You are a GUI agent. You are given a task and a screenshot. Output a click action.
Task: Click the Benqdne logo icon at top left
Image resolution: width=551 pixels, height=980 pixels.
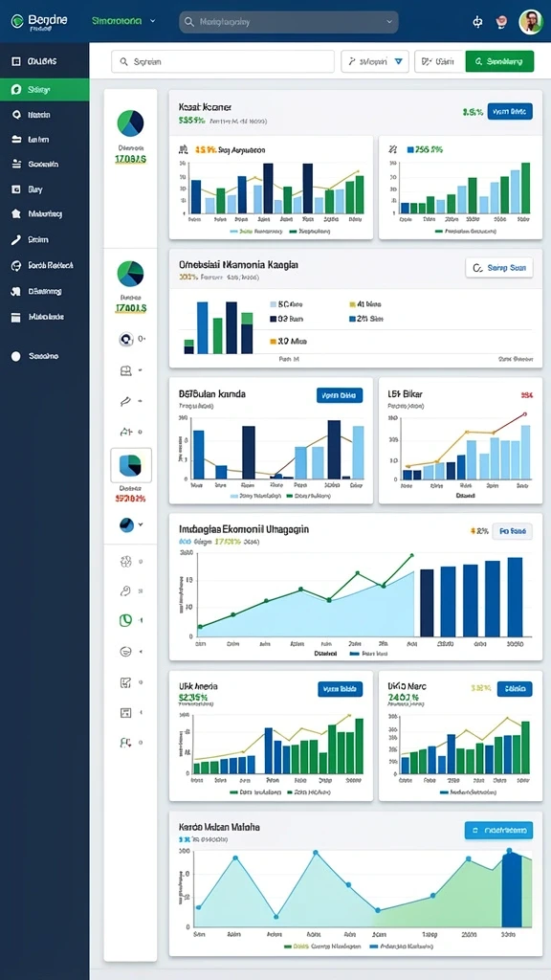pyautogui.click(x=17, y=21)
